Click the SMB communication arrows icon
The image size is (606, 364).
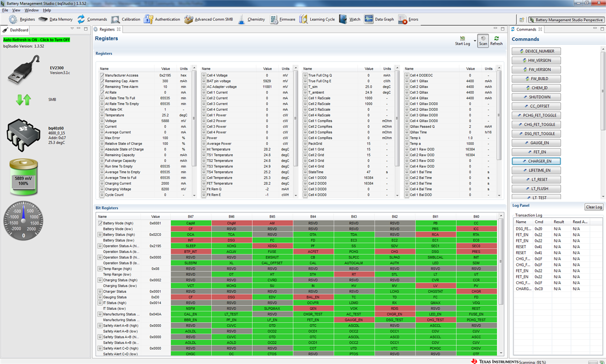pyautogui.click(x=23, y=99)
